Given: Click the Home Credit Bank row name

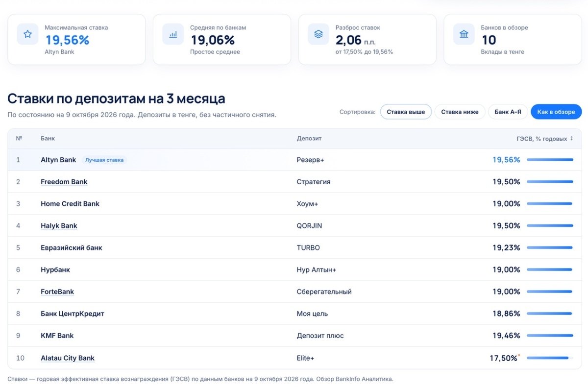Looking at the screenshot, I should tap(70, 204).
